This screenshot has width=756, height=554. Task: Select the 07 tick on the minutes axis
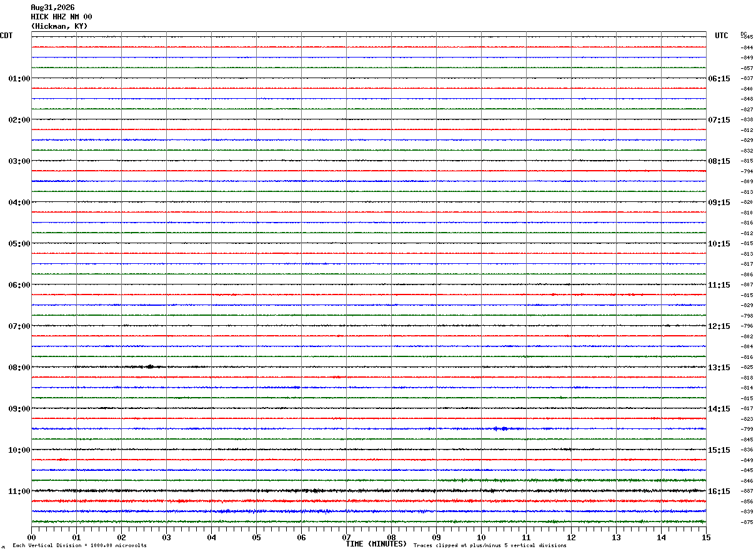pyautogui.click(x=347, y=537)
